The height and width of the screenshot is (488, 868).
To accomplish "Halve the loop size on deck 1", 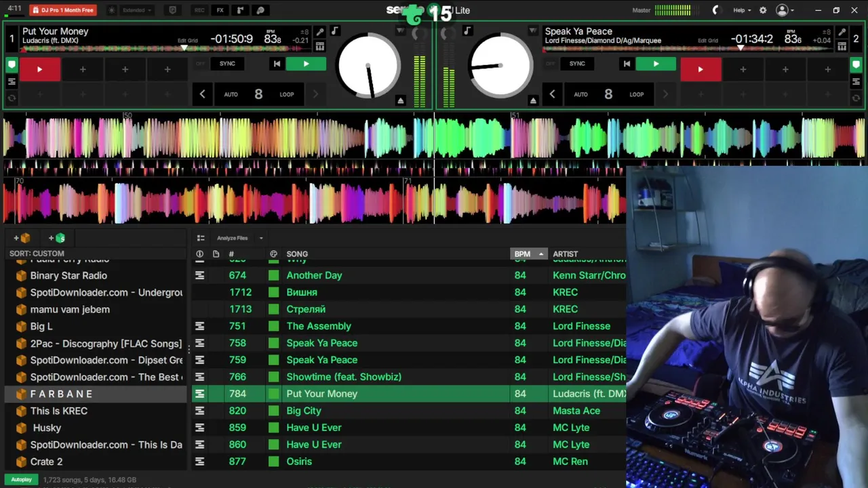I will (202, 94).
